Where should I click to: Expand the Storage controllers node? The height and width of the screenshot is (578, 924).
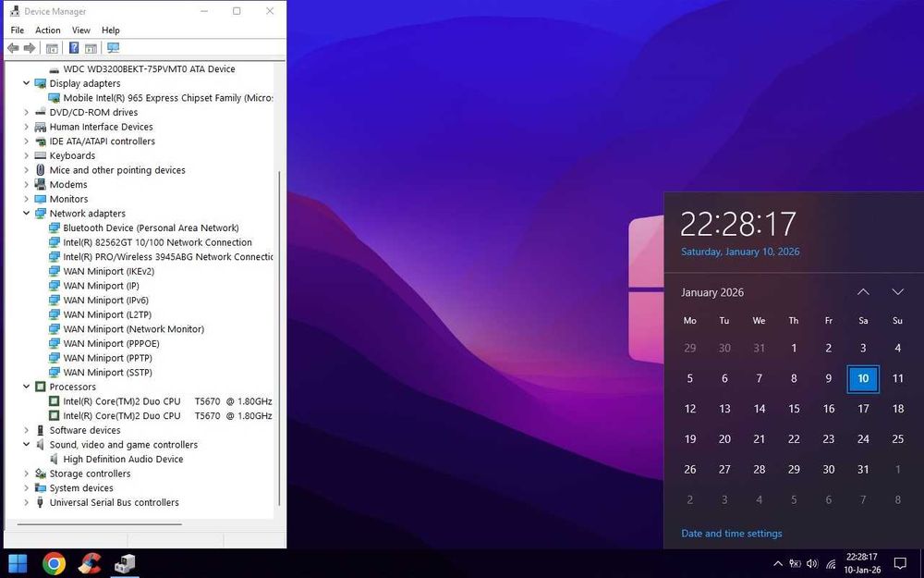coord(26,473)
